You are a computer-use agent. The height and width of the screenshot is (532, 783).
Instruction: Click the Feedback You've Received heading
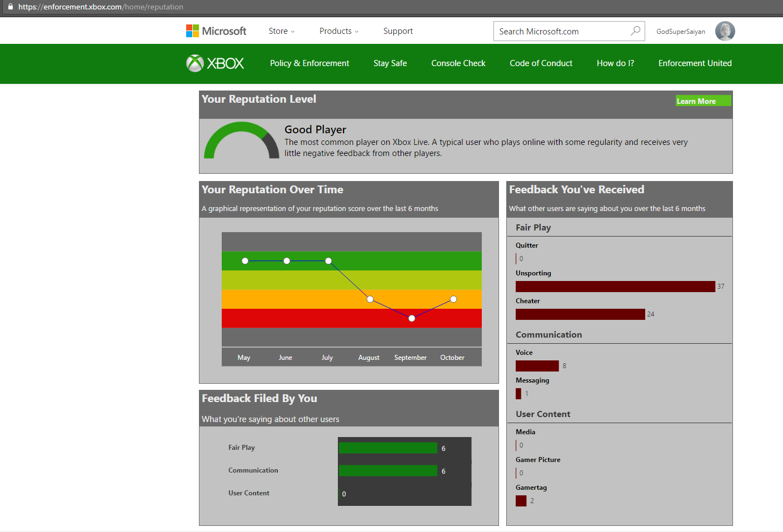click(577, 189)
